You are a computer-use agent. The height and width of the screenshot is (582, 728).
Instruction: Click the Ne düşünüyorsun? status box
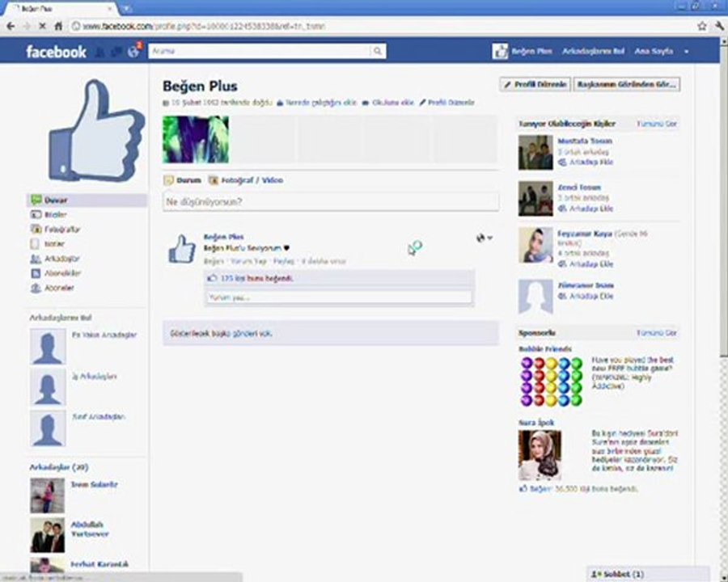[331, 202]
